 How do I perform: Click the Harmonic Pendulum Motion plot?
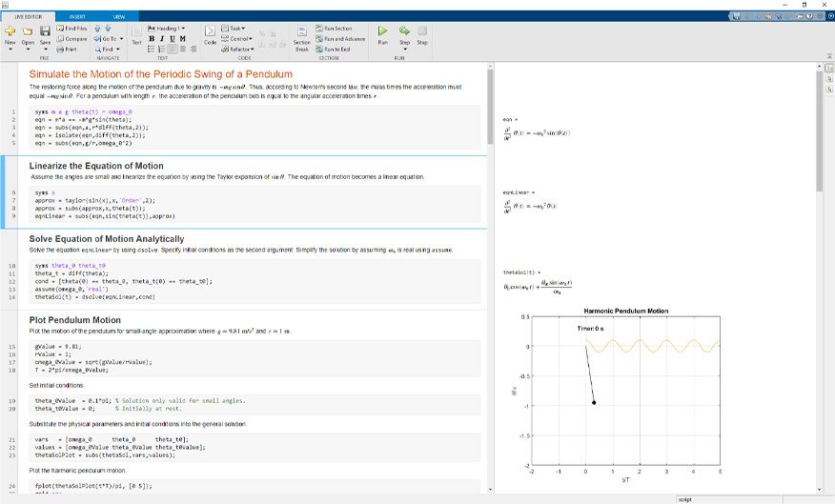624,389
